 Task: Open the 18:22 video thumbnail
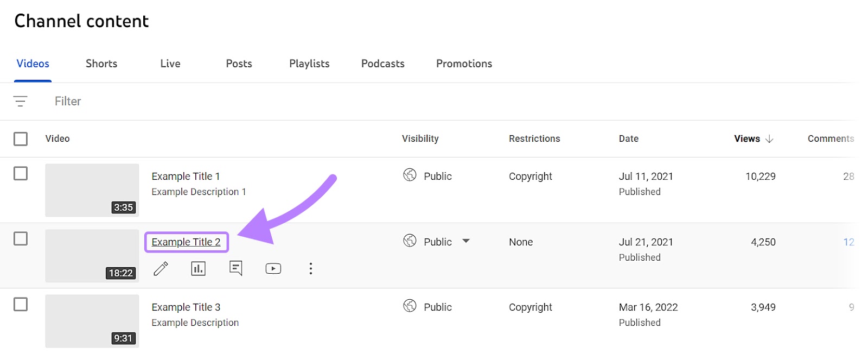pyautogui.click(x=92, y=256)
